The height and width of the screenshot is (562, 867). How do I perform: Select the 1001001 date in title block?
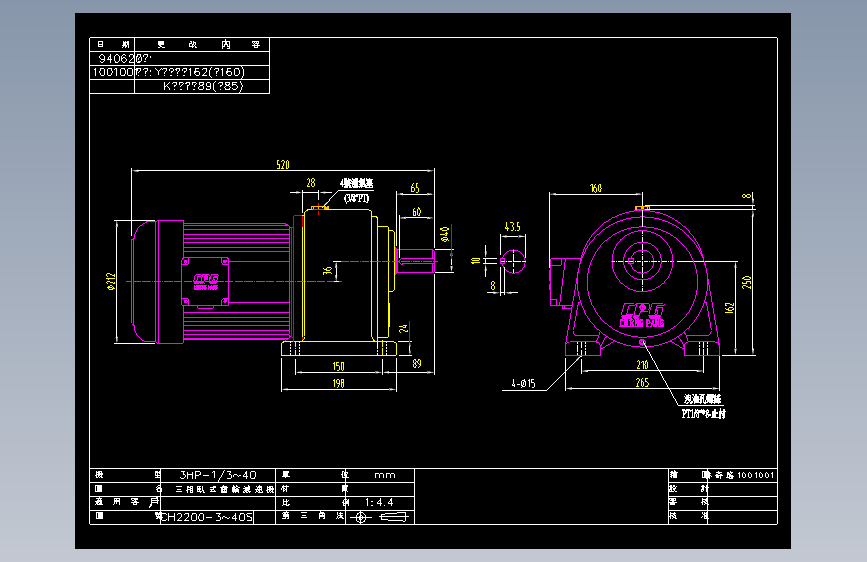click(x=755, y=475)
